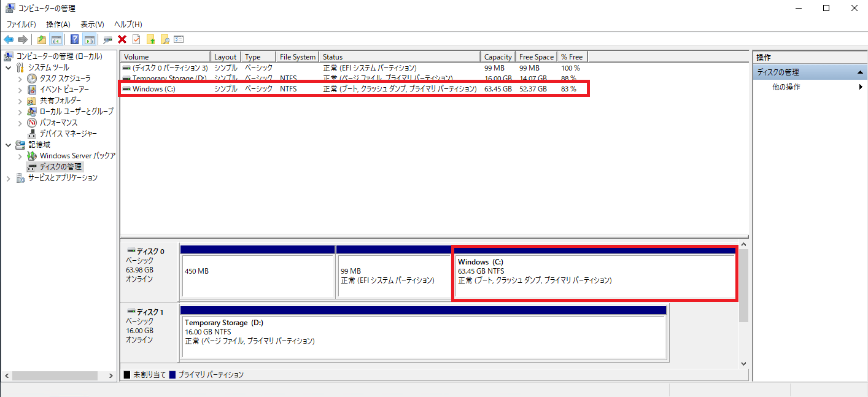
Task: Toggle the show/hide action pane button
Action: coord(89,39)
